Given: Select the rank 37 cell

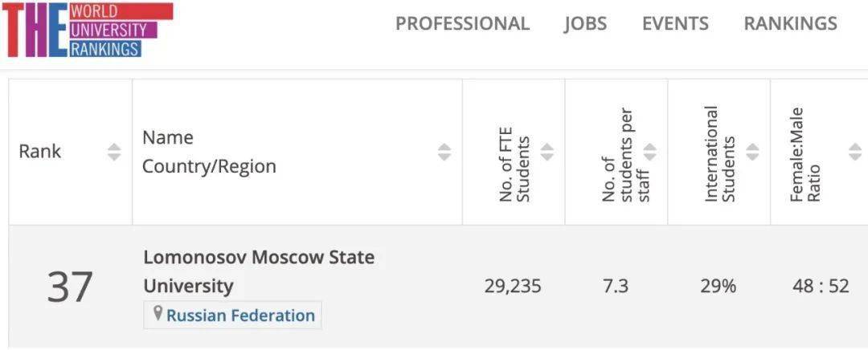Looking at the screenshot, I should pos(70,287).
